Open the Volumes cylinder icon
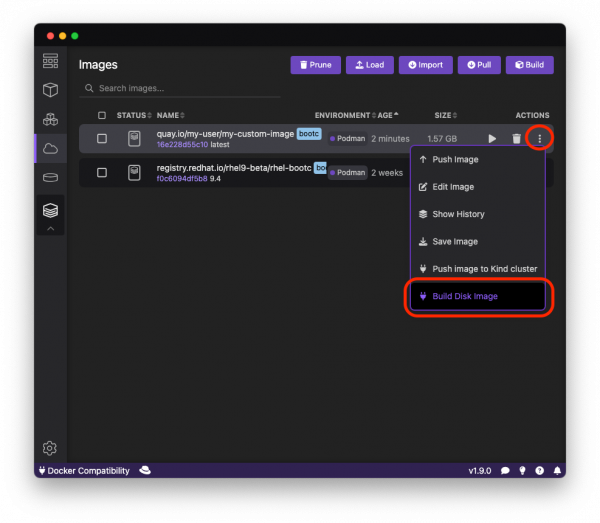 50,178
